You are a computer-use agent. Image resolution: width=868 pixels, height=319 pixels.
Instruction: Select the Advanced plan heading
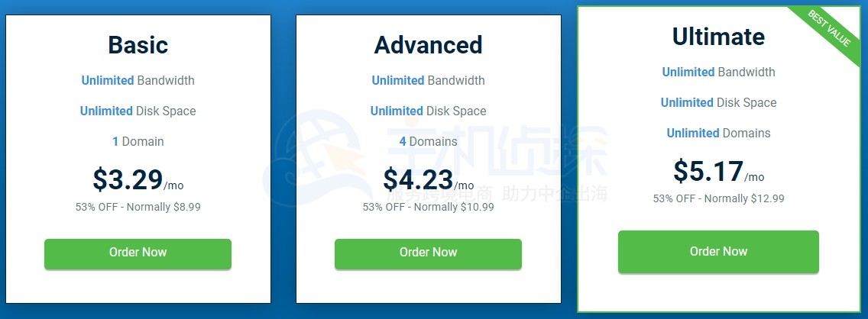(428, 45)
